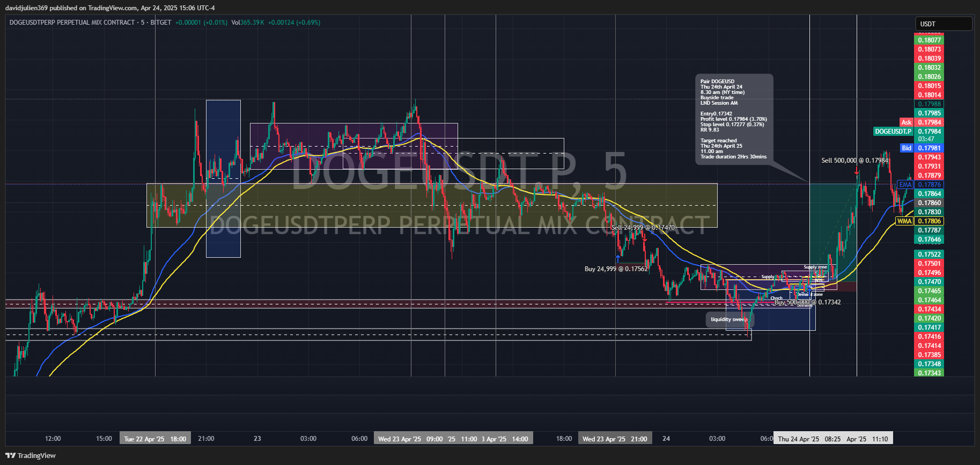Click the TradingView logo at bottom left
The image size is (980, 465).
(x=31, y=455)
